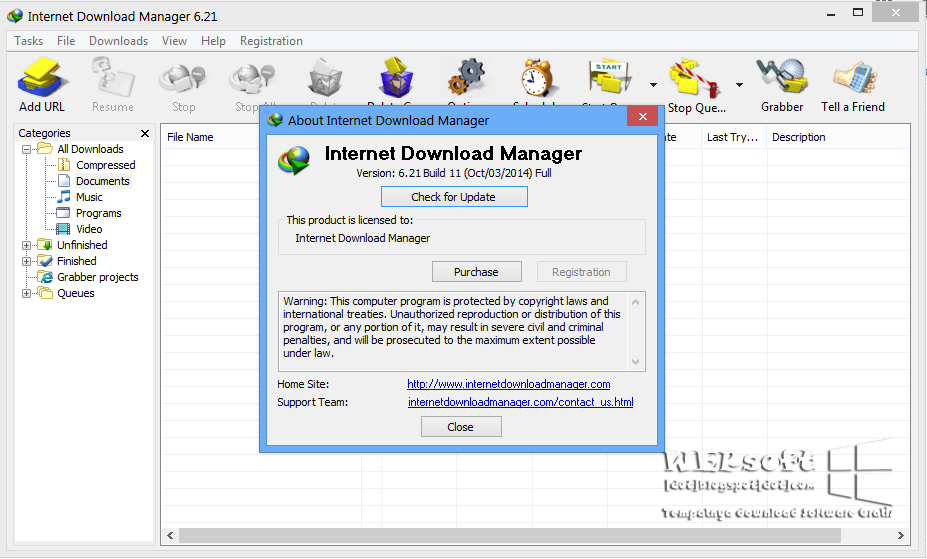Click the Description column header

click(x=798, y=137)
